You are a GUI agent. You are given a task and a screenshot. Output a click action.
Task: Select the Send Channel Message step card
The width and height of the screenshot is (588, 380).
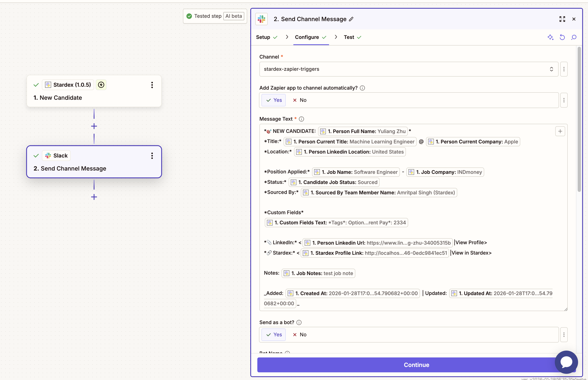94,162
